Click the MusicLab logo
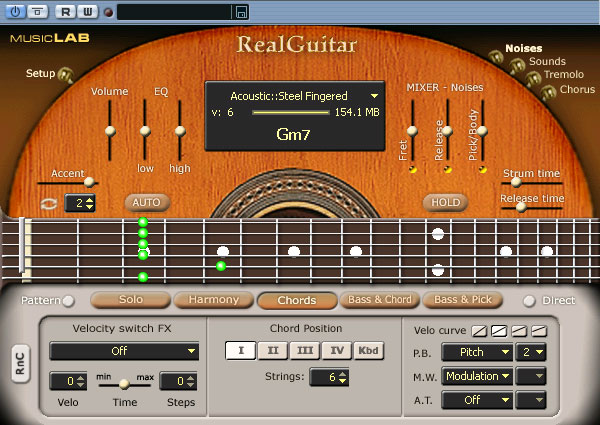Viewport: 600px width, 425px height. 50,38
